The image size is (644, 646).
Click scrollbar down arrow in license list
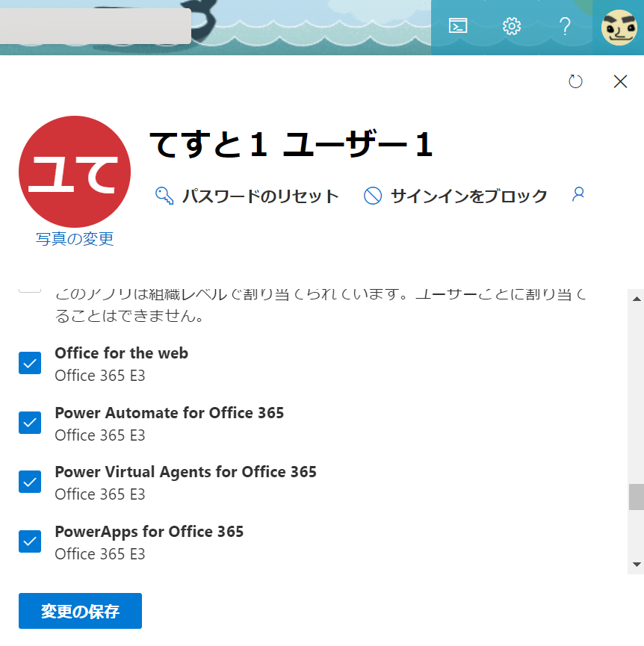point(637,565)
